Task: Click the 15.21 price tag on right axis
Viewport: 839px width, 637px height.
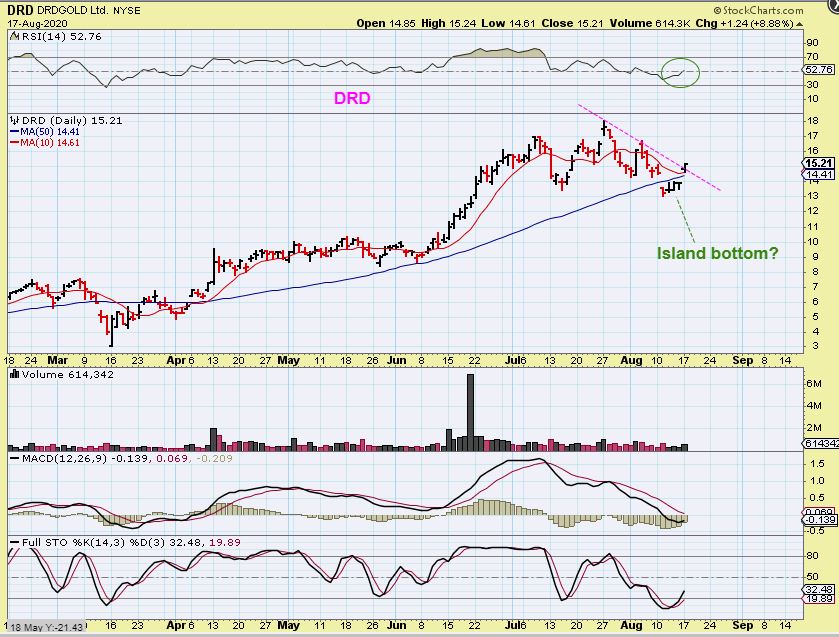Action: click(818, 164)
